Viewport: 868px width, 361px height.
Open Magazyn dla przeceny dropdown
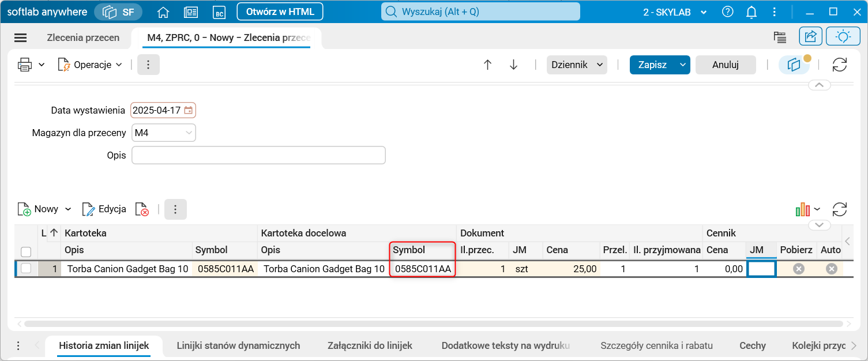click(163, 133)
